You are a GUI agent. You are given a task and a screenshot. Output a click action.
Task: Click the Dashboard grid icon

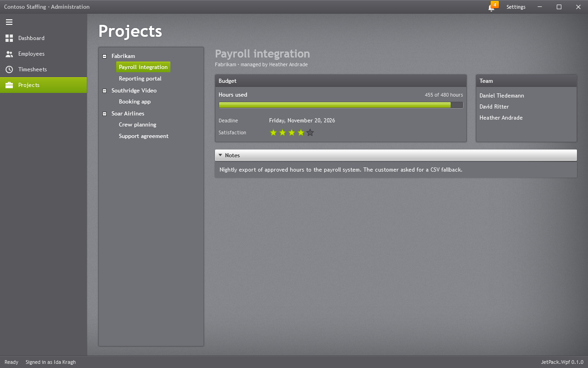(x=9, y=38)
